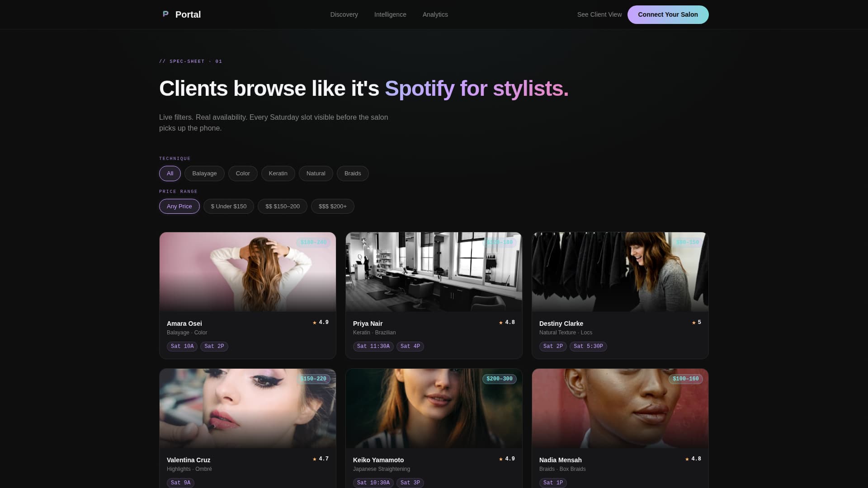Choose the $$$ $200+ price filter
This screenshot has width=868, height=488.
click(x=333, y=206)
